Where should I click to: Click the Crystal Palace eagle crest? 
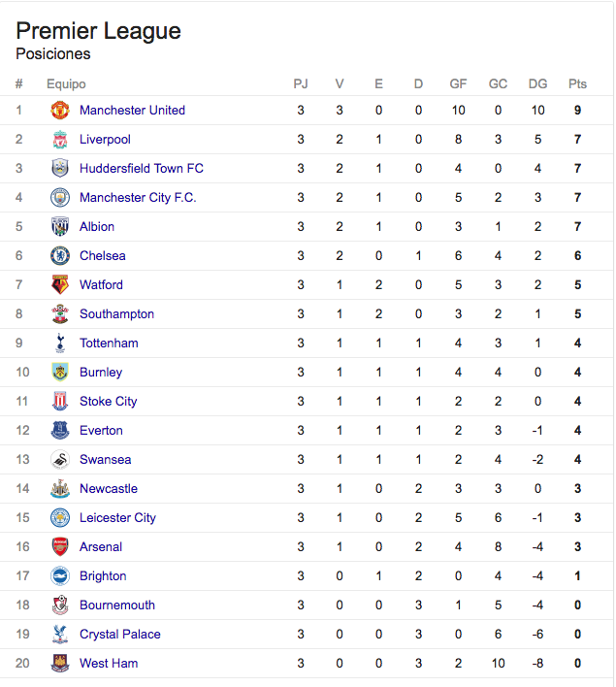point(60,634)
